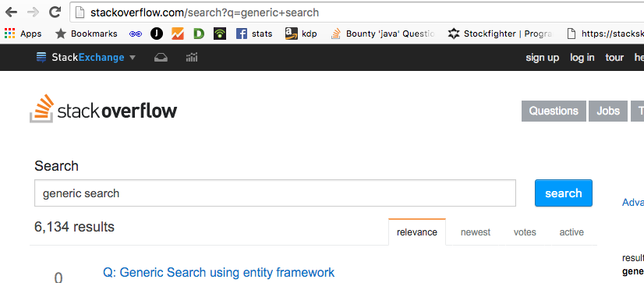Screen dimensions: 644x283
Task: Click the Stack Overflow logo
Action: pyautogui.click(x=104, y=109)
